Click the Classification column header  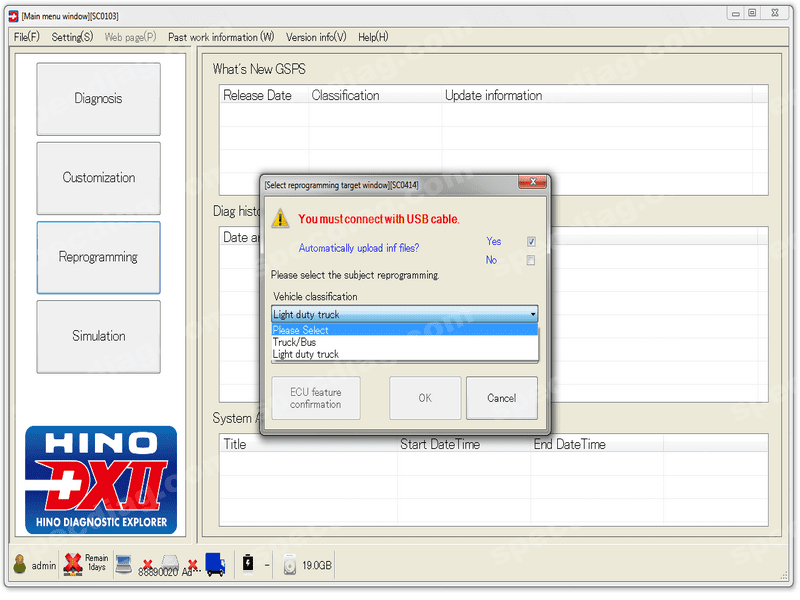(x=375, y=95)
